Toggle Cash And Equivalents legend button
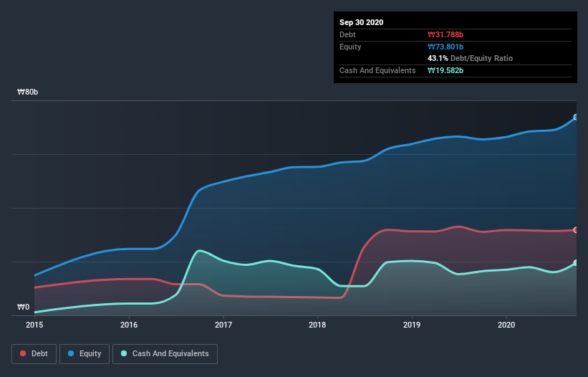The image size is (588, 377). click(x=165, y=354)
